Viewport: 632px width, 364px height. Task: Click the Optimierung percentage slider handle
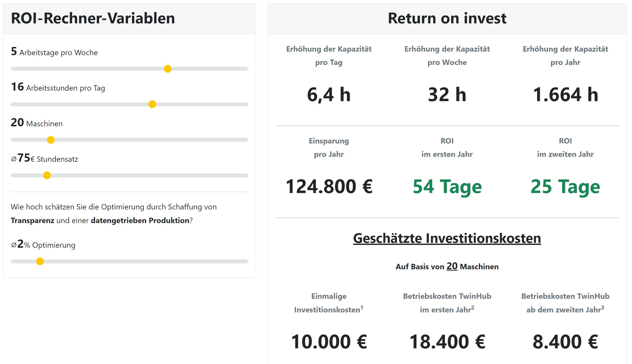pyautogui.click(x=40, y=261)
